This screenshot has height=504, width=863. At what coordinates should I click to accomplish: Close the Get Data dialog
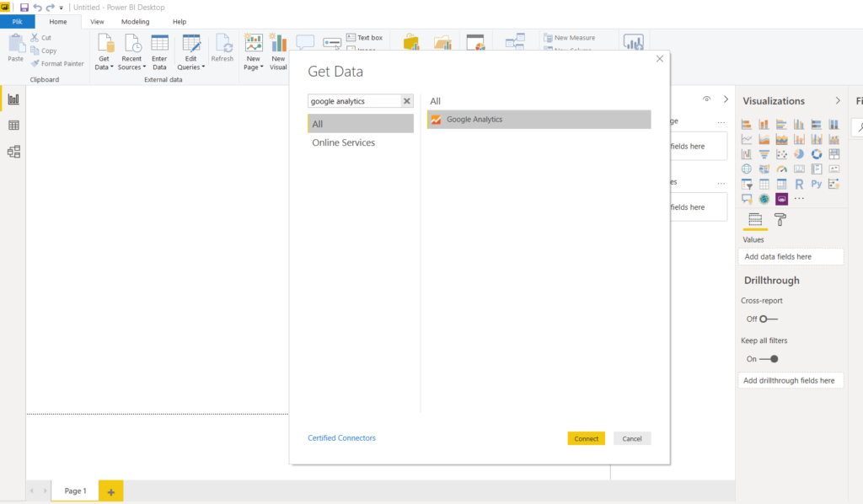coord(659,59)
